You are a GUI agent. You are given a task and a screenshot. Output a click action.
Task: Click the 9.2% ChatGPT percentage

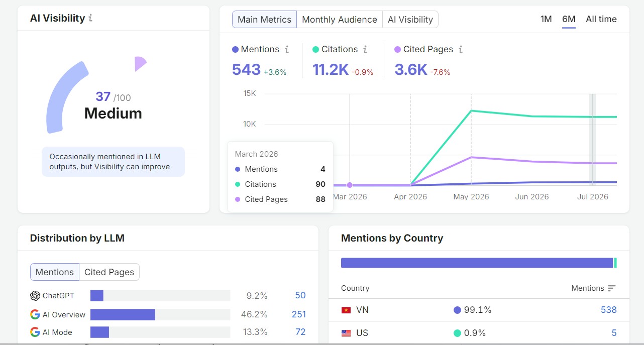257,296
